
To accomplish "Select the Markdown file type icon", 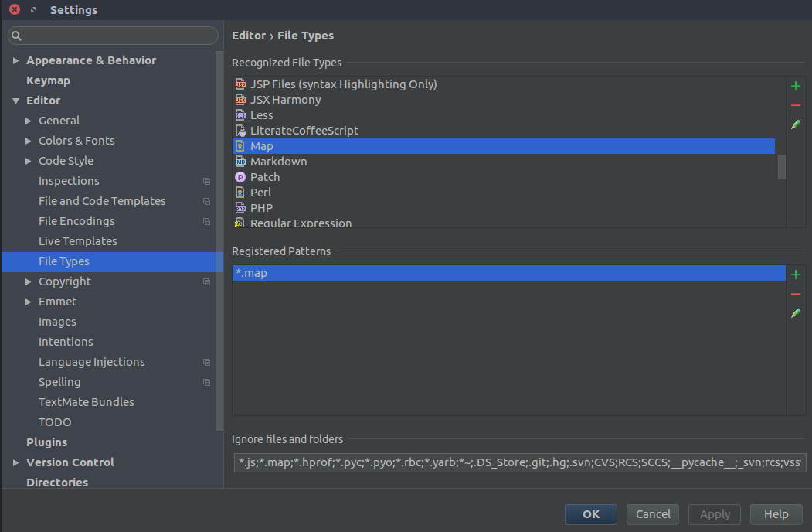I will 240,162.
